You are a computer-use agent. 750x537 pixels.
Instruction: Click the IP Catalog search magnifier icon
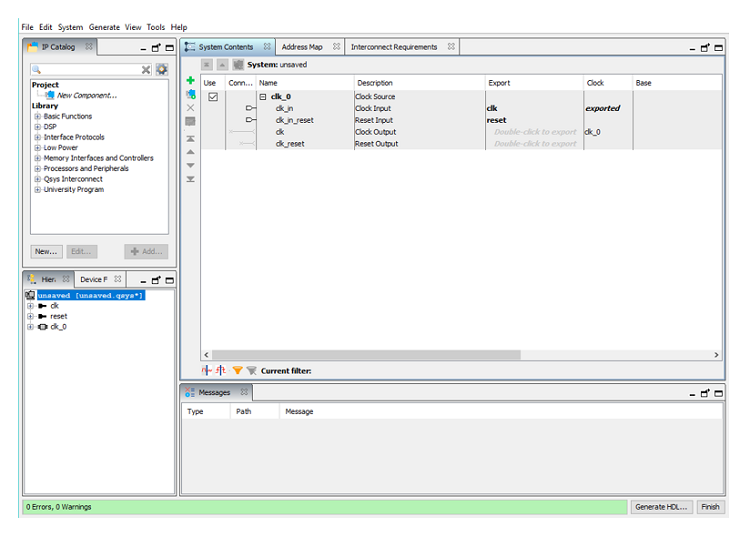(37, 70)
